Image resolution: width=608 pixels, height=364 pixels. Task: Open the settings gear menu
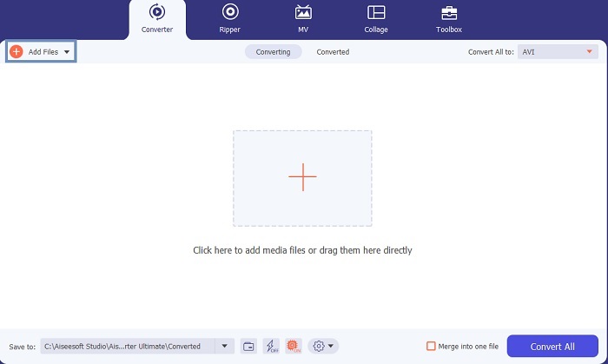pyautogui.click(x=322, y=346)
